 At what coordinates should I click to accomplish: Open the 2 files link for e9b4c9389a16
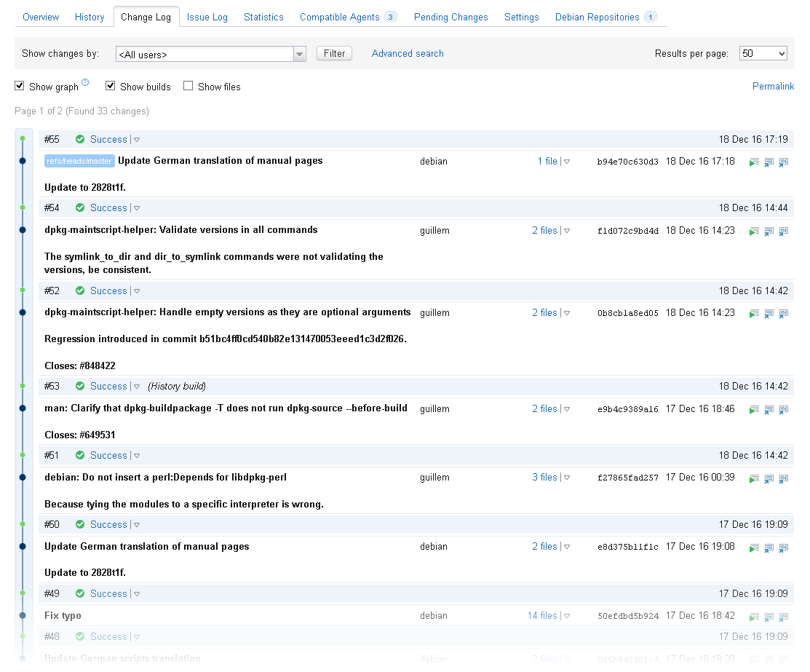544,409
